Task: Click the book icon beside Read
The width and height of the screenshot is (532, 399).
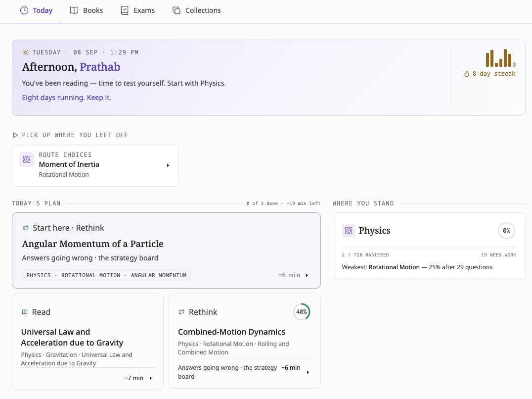Action: pyautogui.click(x=25, y=312)
